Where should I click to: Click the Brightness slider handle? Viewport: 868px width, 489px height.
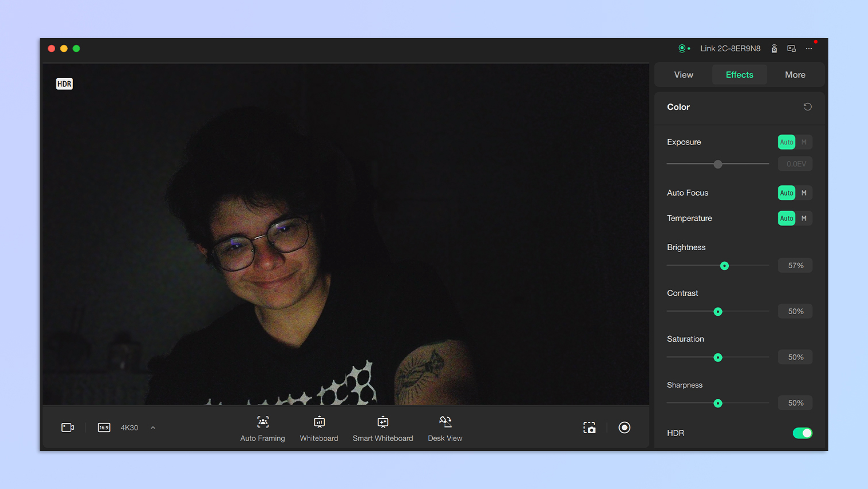[724, 266]
